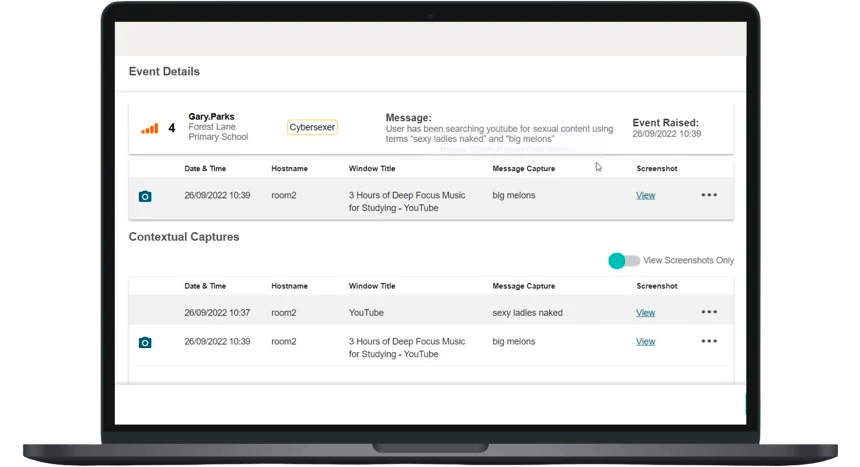Select the Gary.Parks user name
The width and height of the screenshot is (860, 467).
click(211, 117)
